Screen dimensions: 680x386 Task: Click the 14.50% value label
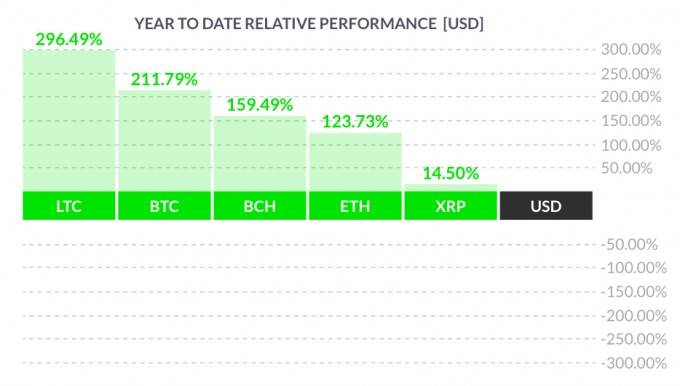451,173
